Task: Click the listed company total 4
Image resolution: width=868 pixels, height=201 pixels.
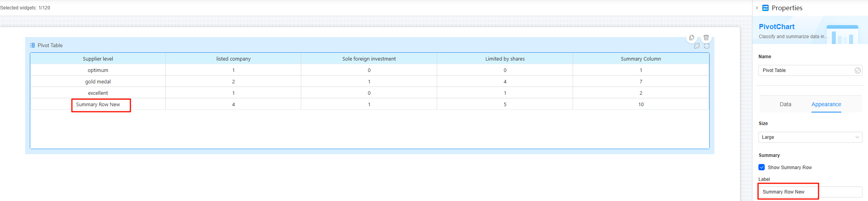Action: coord(233,104)
